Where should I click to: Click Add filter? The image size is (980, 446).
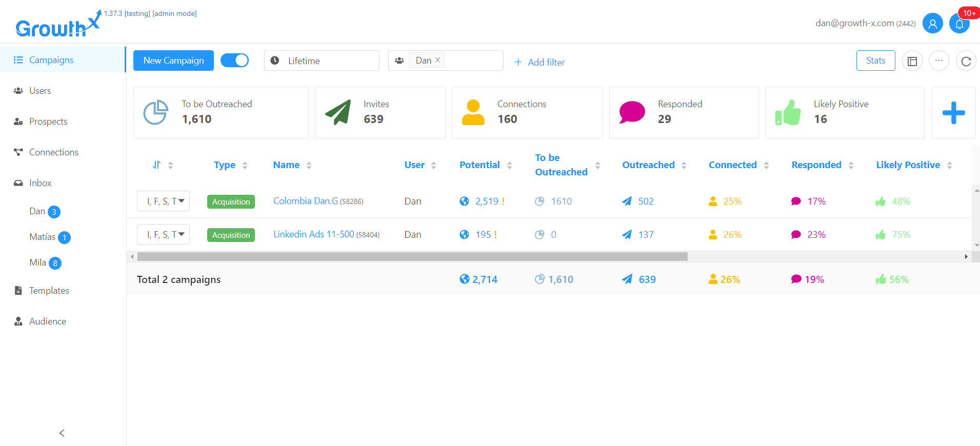click(539, 62)
